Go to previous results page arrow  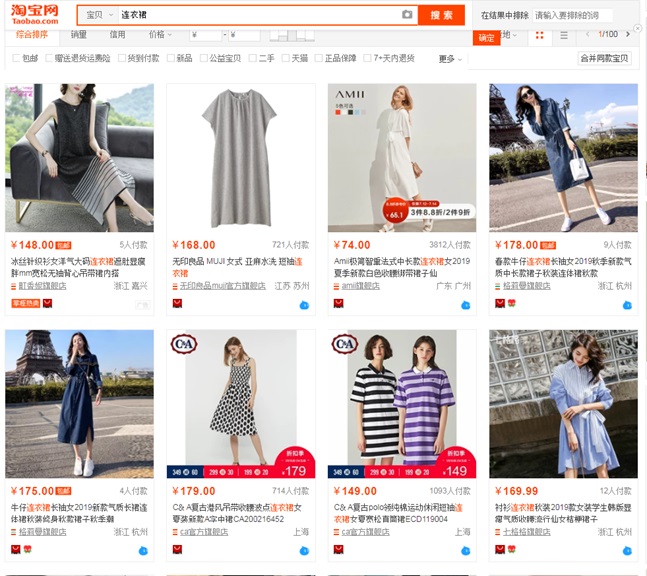(588, 34)
